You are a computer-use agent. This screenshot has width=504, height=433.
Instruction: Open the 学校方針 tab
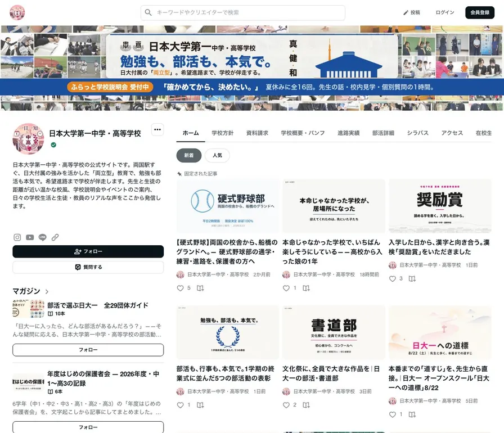tap(222, 133)
